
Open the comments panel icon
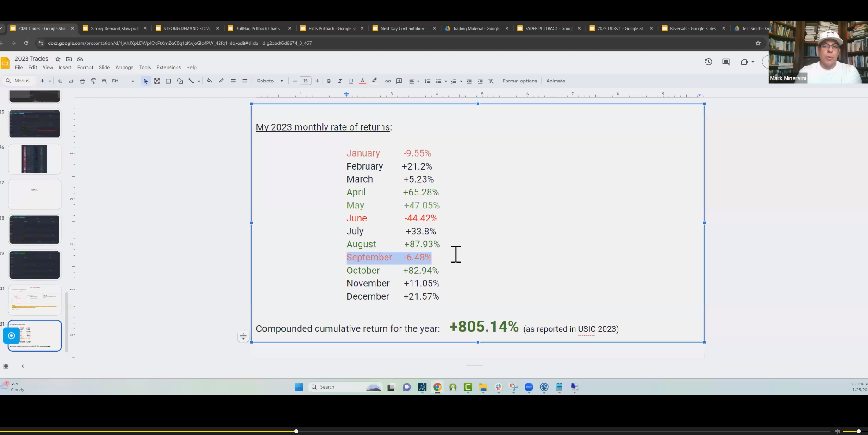pos(726,62)
